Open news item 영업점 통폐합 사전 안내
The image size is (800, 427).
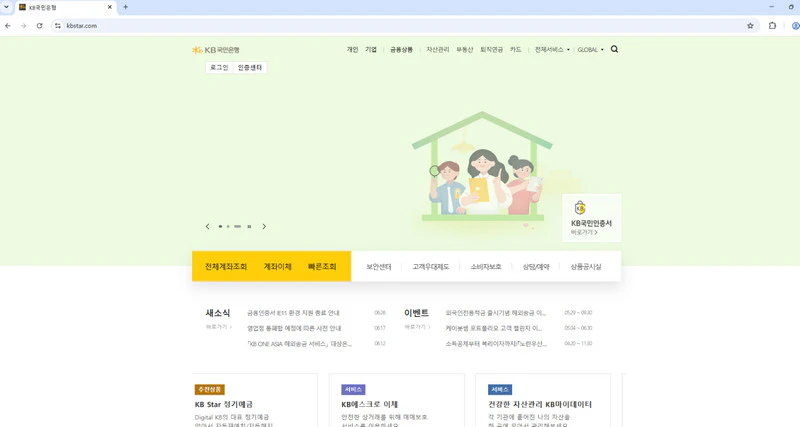(294, 328)
